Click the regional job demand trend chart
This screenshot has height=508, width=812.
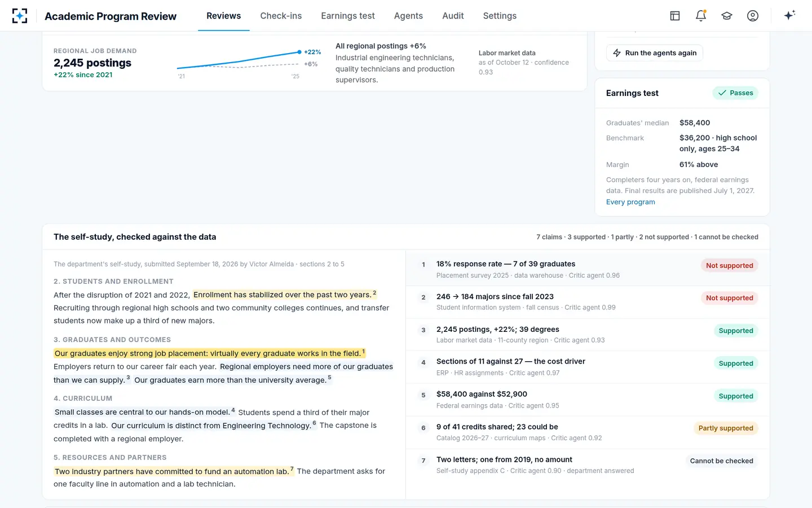(x=249, y=64)
